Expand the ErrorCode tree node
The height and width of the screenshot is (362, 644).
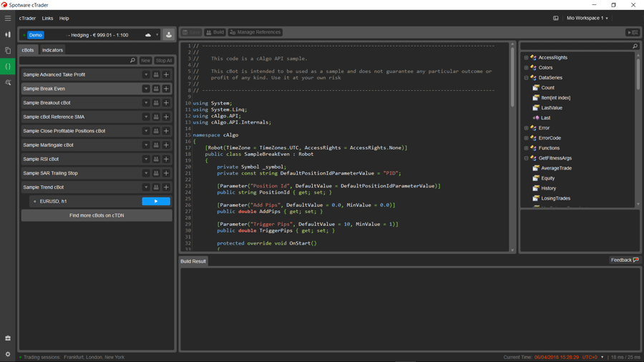coord(526,138)
